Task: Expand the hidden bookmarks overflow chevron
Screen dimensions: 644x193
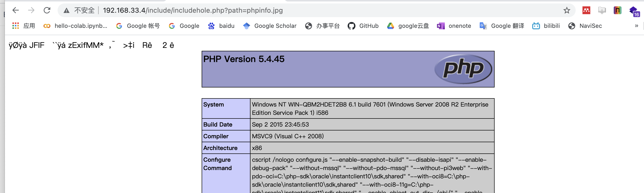Action: [636, 26]
